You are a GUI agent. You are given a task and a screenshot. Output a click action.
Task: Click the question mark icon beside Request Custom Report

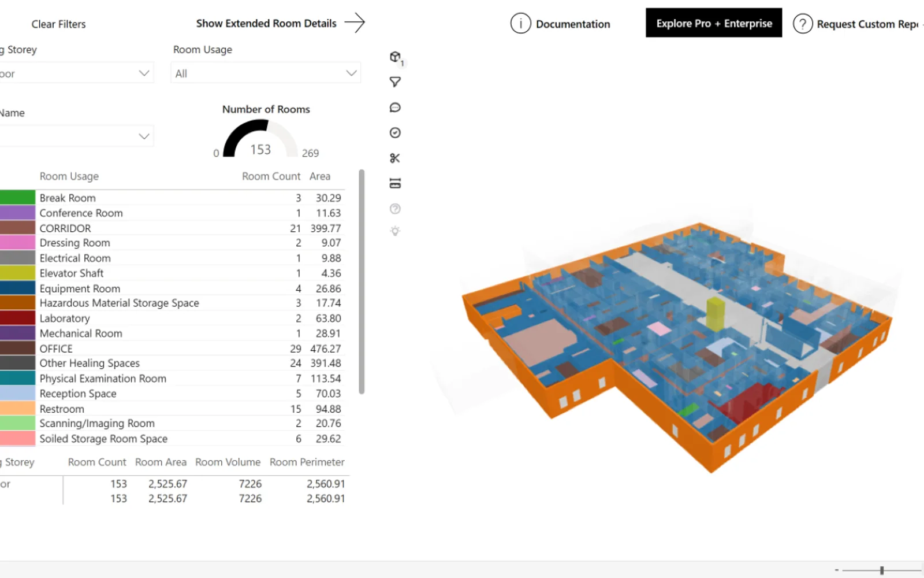[x=803, y=24]
